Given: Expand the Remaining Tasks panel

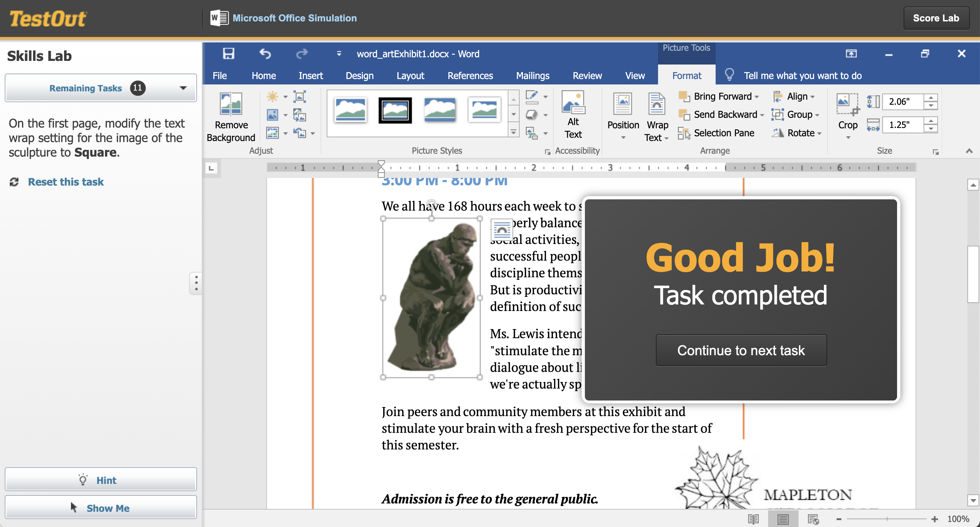Looking at the screenshot, I should pos(183,88).
